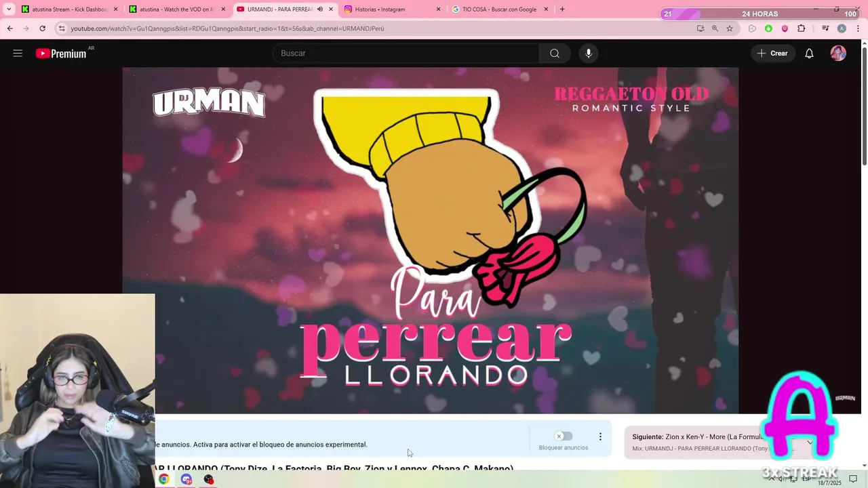Open Discord from the taskbar
The image size is (868, 488).
pyautogui.click(x=186, y=479)
